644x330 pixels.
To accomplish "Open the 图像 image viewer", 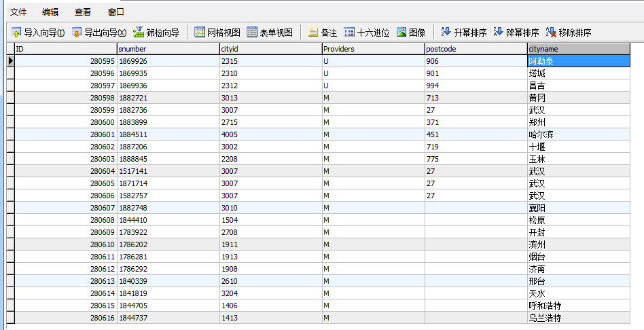I will tap(411, 33).
